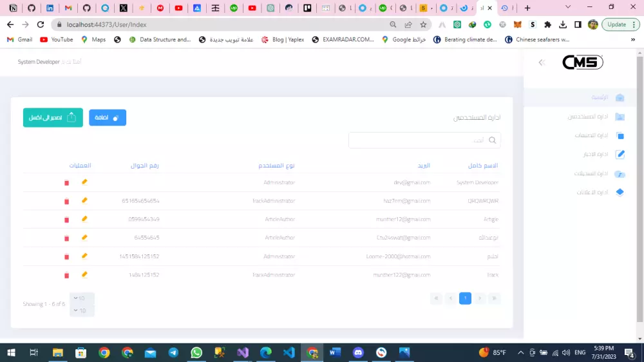This screenshot has width=644, height=362.
Task: Delete user Ctu24swat@gmail.com with trash icon
Action: pos(66,238)
